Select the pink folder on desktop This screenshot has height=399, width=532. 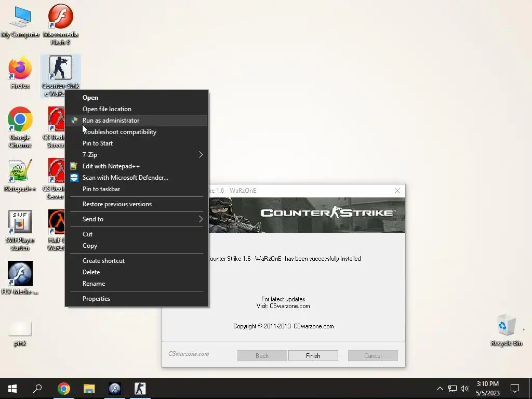click(x=20, y=334)
